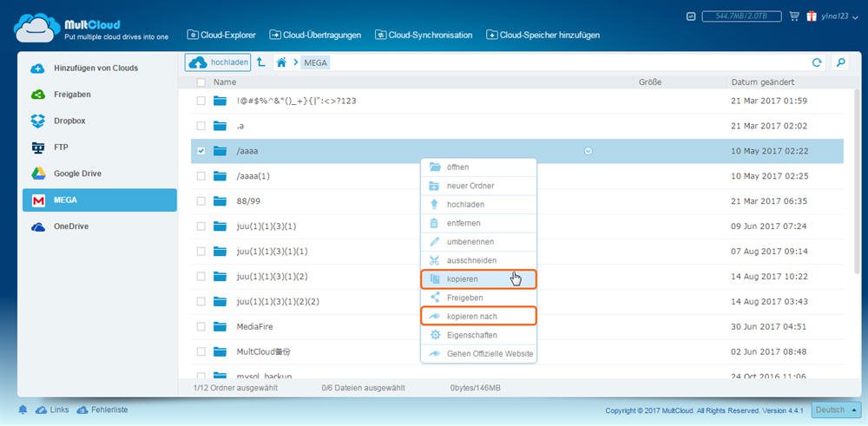
Task: Sort by Name column header
Action: click(225, 82)
